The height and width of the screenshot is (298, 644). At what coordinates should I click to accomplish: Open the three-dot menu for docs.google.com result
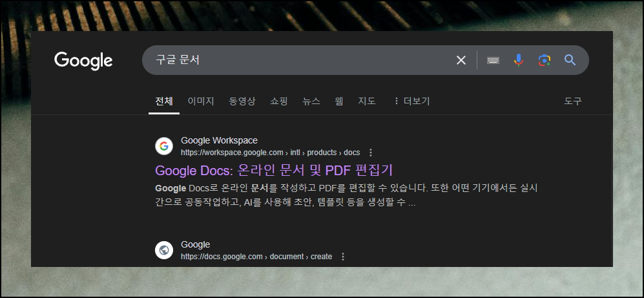point(343,257)
